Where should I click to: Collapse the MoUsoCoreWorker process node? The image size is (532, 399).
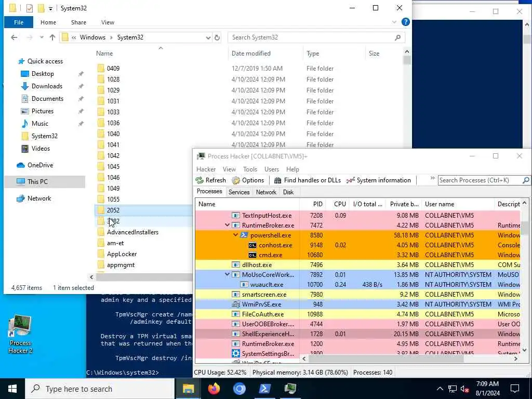click(x=227, y=274)
